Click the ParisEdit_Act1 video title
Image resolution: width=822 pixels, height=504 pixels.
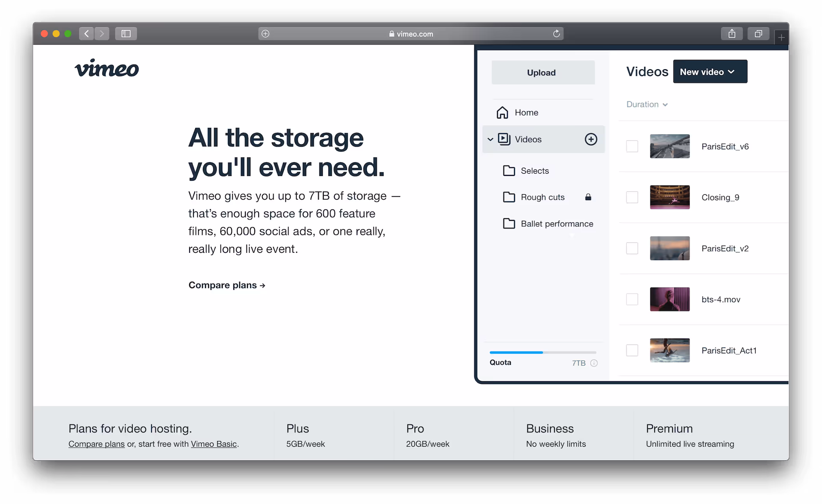click(x=729, y=351)
